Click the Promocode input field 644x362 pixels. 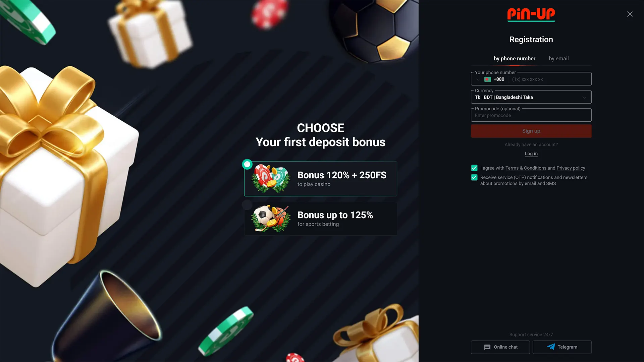click(531, 115)
